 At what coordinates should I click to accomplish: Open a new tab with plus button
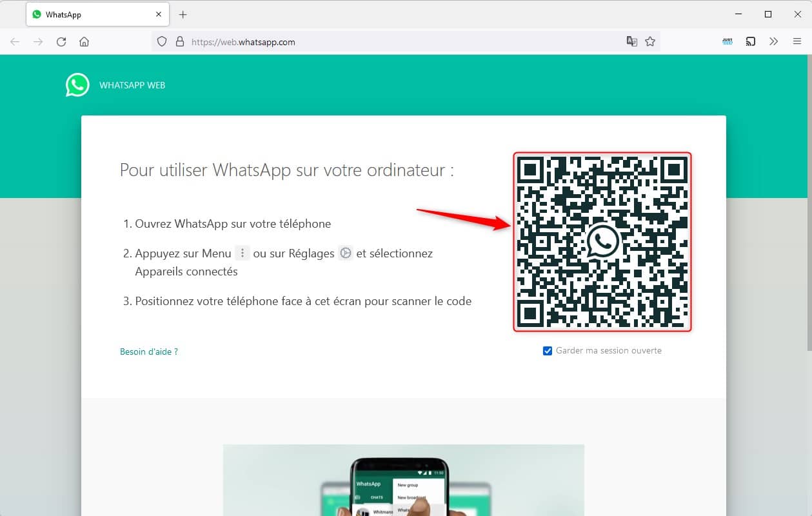(x=183, y=14)
